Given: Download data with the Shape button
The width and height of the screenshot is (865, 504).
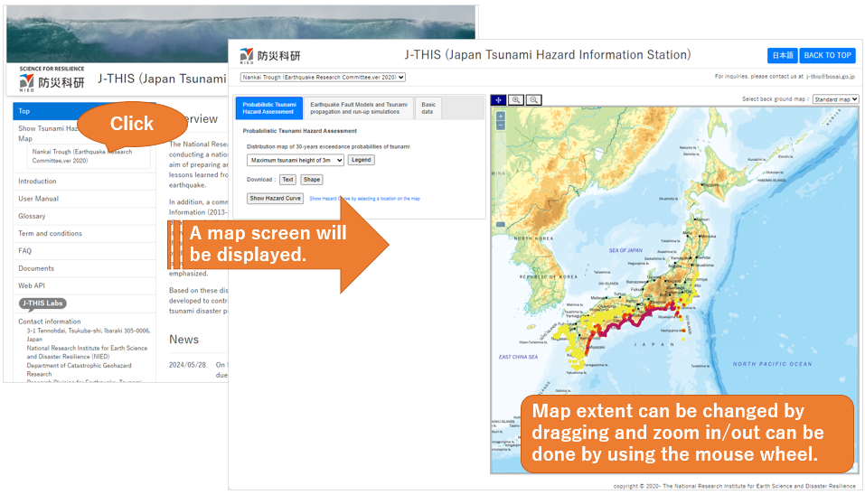Looking at the screenshot, I should [x=312, y=179].
